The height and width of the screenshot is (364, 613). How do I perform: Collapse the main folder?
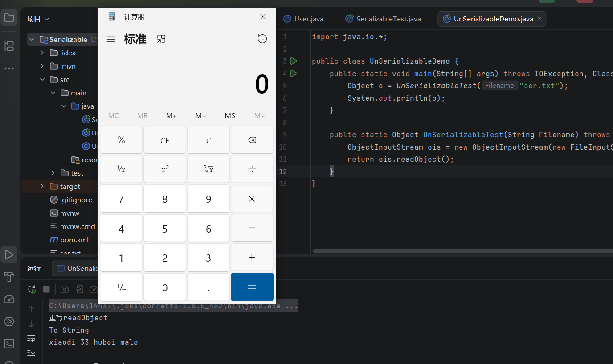tap(53, 93)
